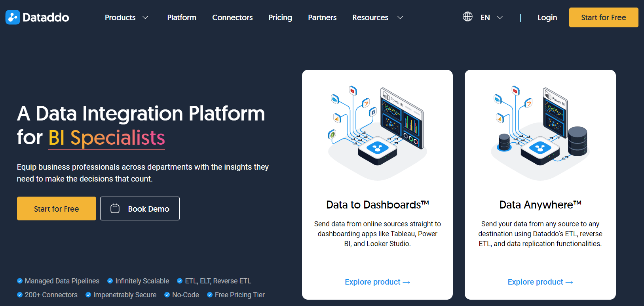Click Start for Free in the header
Screen dimensions: 644x306
click(x=604, y=17)
